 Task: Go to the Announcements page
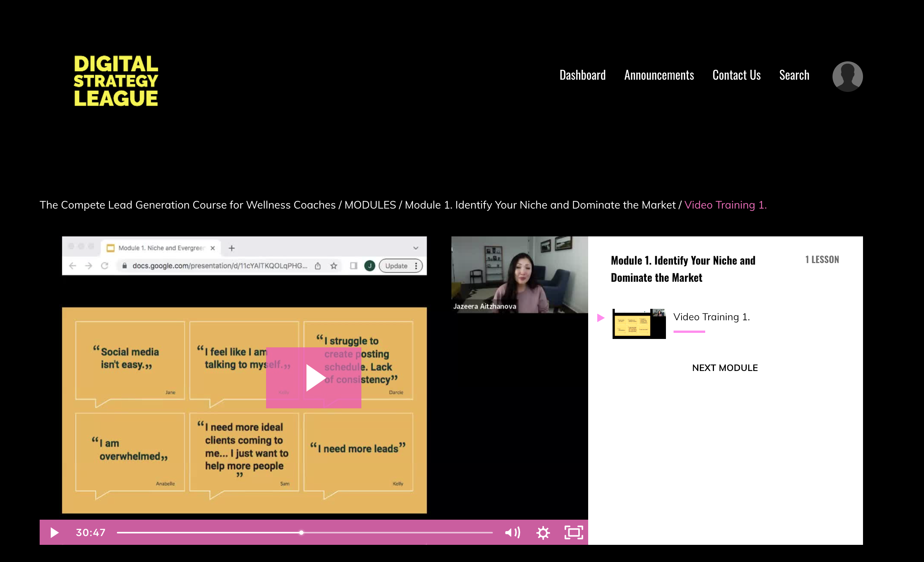click(659, 75)
